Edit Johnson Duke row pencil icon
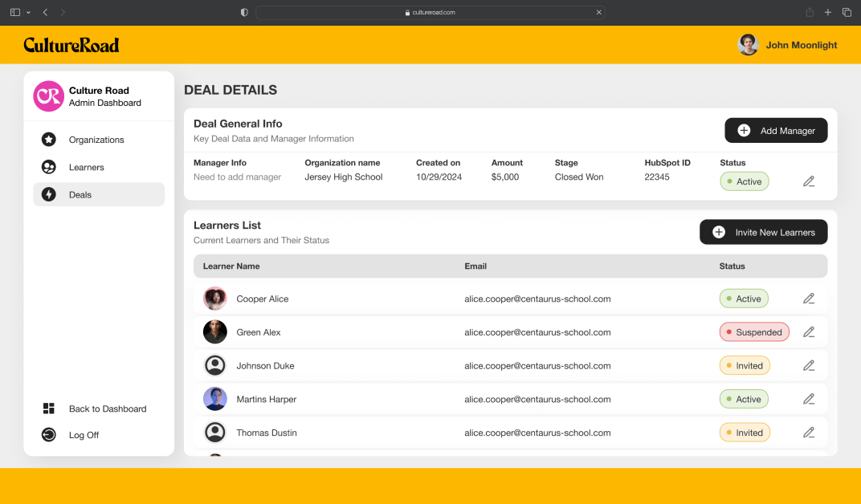This screenshot has height=504, width=861. (x=809, y=365)
